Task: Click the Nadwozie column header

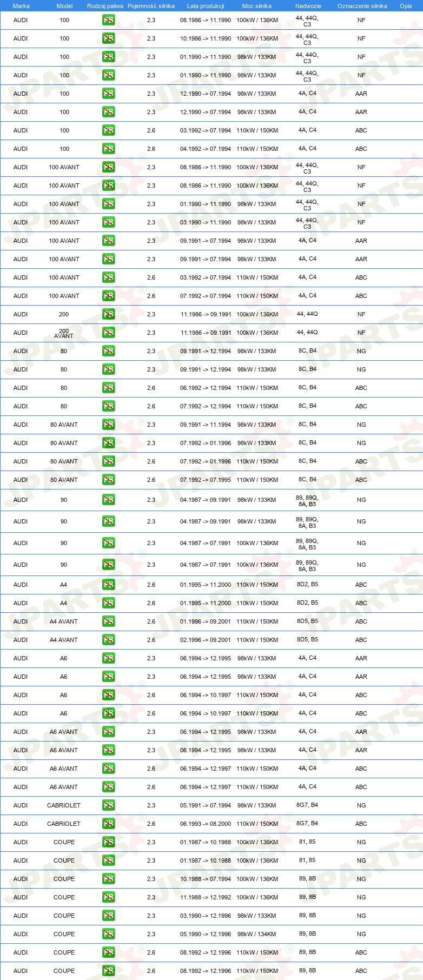Action: click(308, 6)
